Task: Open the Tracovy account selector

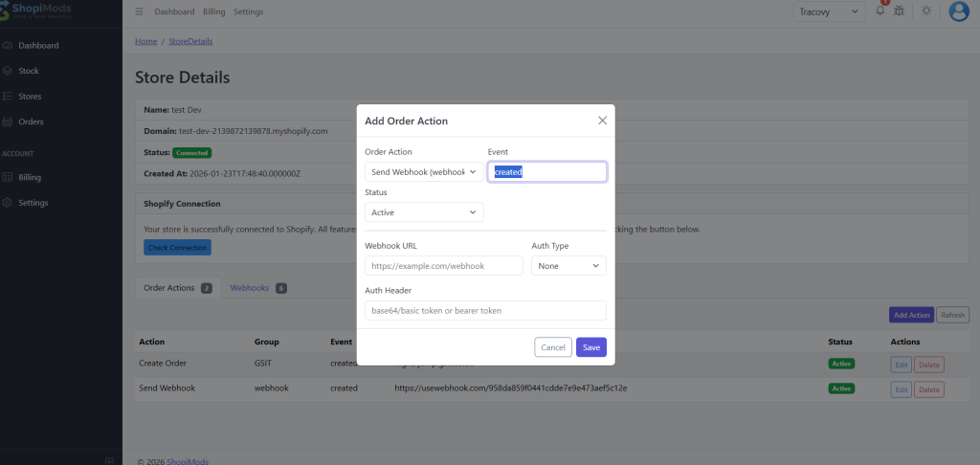Action: 828,11
